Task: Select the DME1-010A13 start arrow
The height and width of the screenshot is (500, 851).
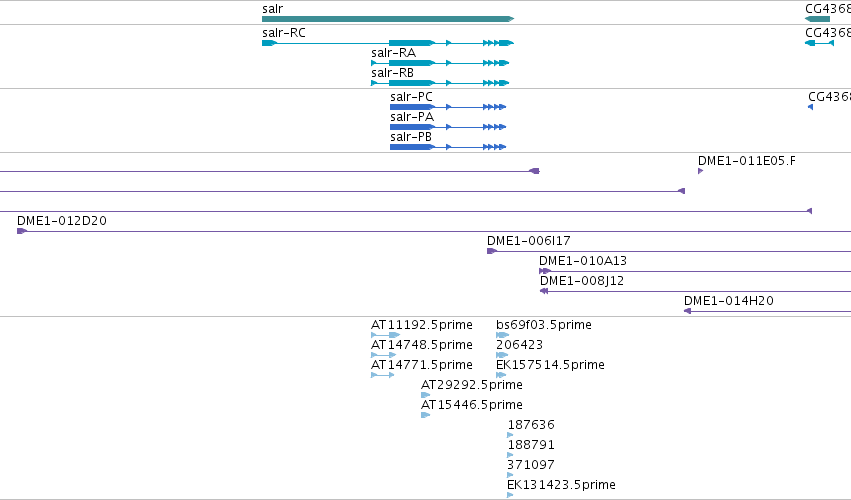Action: tap(545, 271)
